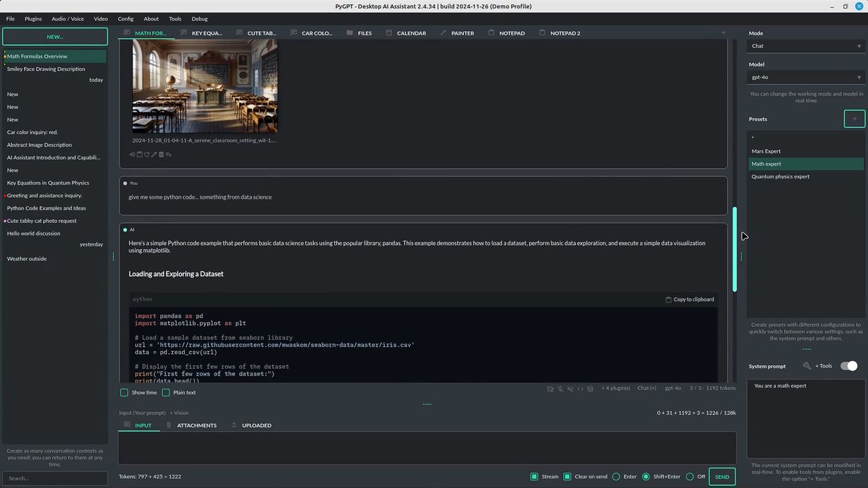Image resolution: width=868 pixels, height=488 pixels.
Task: Open Smiley Face Drawing Description conversation
Action: click(x=55, y=69)
